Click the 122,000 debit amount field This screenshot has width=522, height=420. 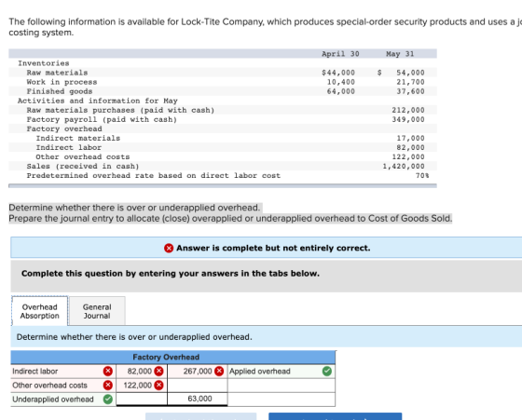click(x=142, y=386)
